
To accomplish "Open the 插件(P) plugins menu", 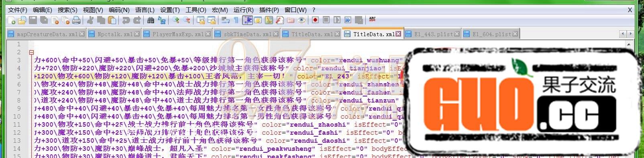I will click(269, 10).
